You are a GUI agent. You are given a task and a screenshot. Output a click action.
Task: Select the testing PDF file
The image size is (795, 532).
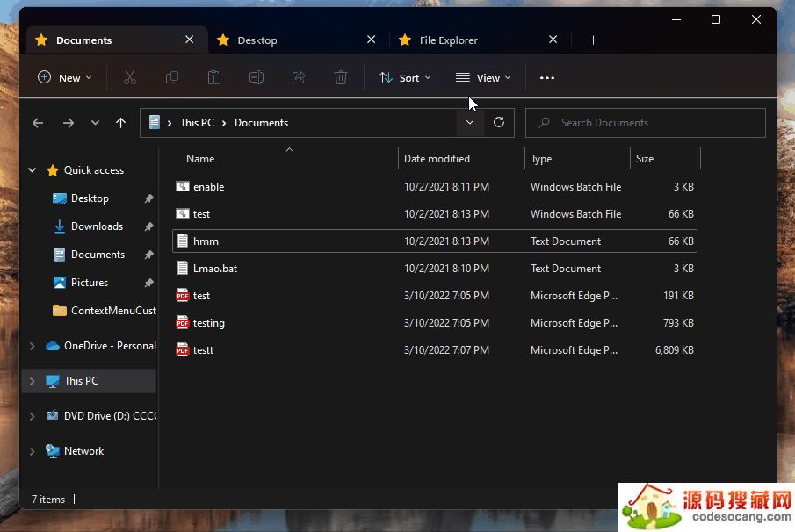[x=209, y=323]
